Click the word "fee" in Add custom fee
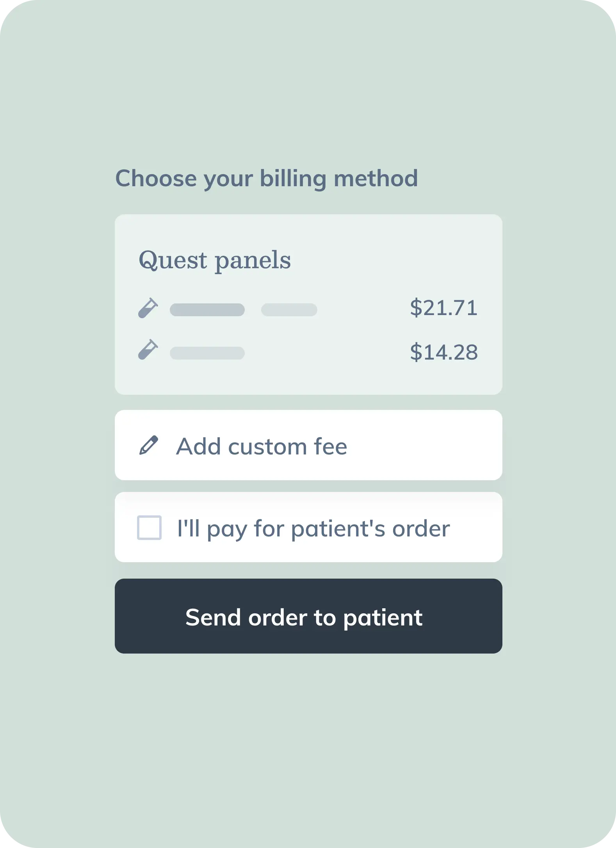This screenshot has height=848, width=616. tap(330, 446)
